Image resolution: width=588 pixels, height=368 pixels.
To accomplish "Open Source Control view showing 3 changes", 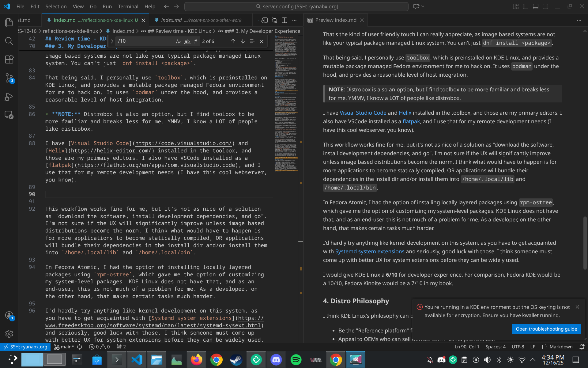I will [x=9, y=78].
